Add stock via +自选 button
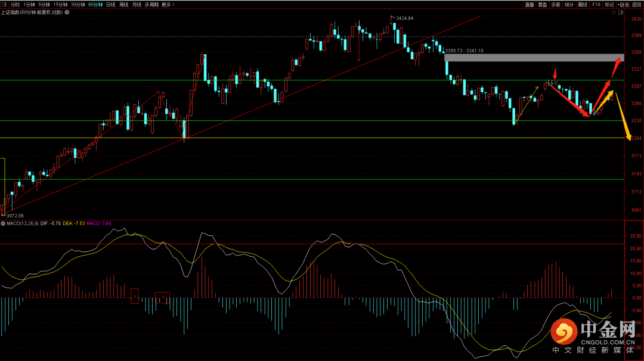This screenshot has width=644, height=361. pos(623,4)
